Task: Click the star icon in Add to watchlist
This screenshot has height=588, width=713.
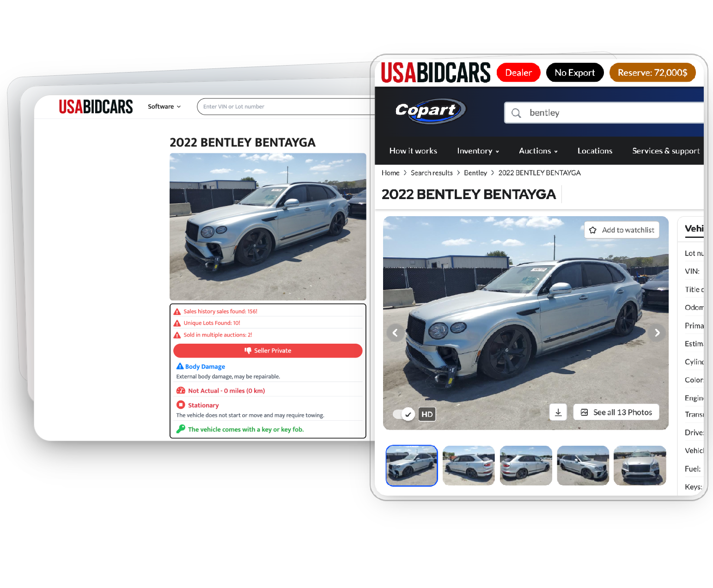Action: tap(593, 230)
